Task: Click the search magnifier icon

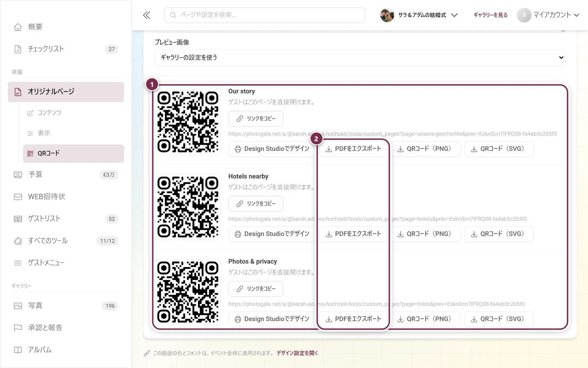Action: pyautogui.click(x=173, y=15)
